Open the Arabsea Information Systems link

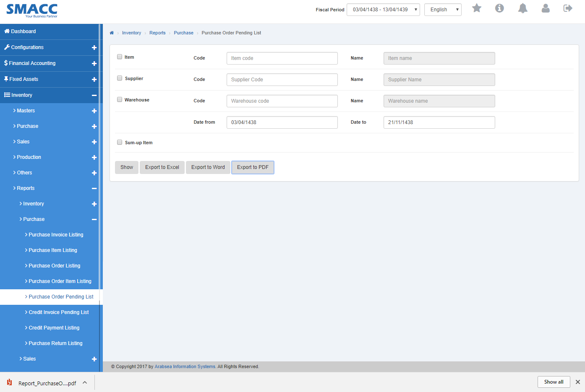(x=185, y=366)
